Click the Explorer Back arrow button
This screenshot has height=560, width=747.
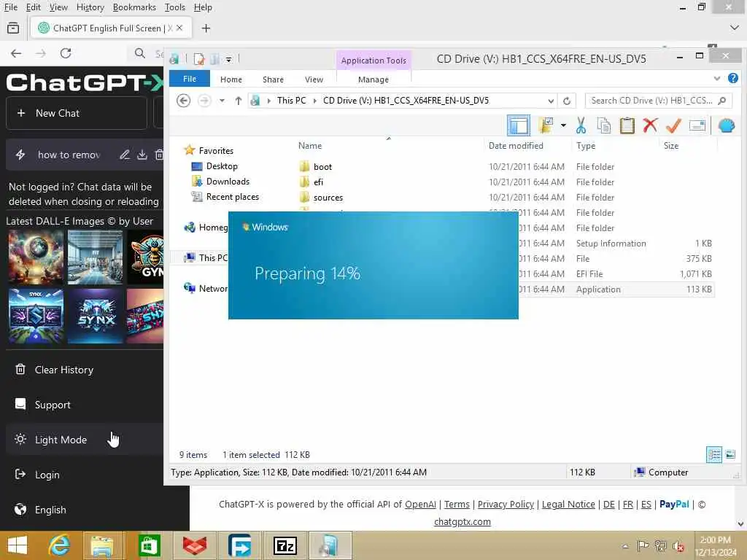click(183, 101)
